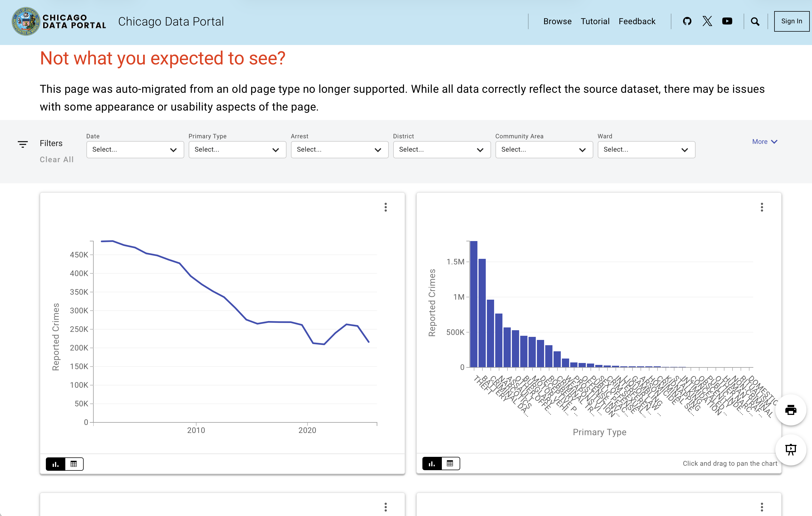Click the X (Twitter) icon
812x516 pixels.
click(707, 21)
